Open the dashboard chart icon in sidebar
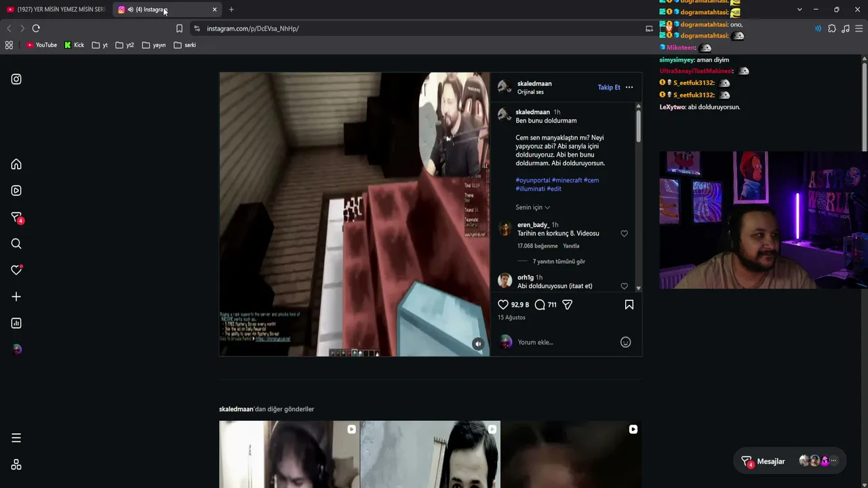Viewport: 868px width, 488px height. [x=16, y=323]
